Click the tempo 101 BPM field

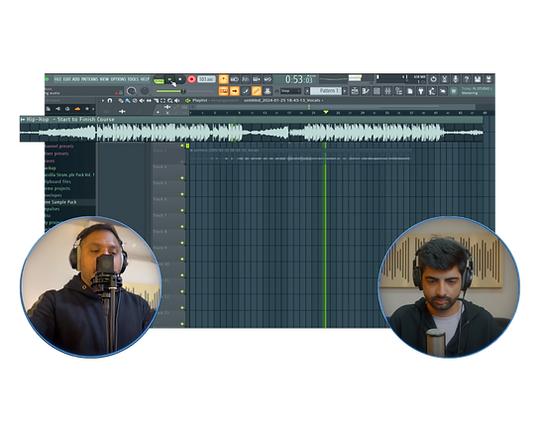pyautogui.click(x=206, y=79)
